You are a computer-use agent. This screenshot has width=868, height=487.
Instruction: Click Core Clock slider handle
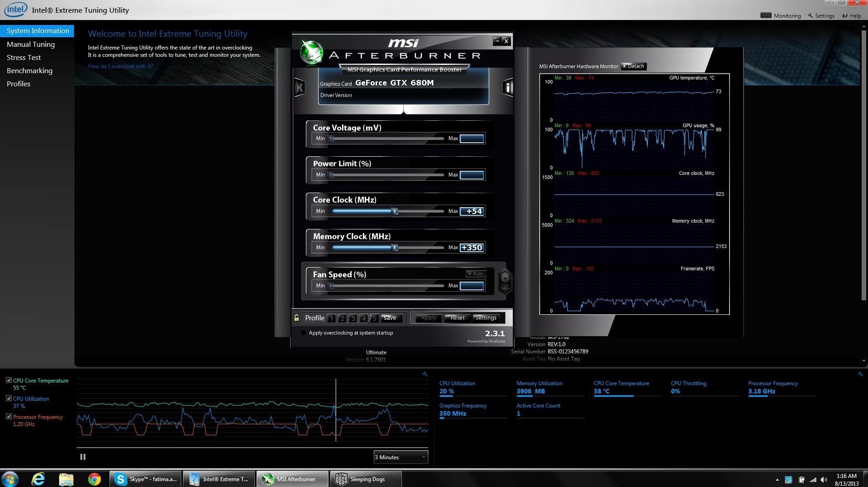[395, 211]
